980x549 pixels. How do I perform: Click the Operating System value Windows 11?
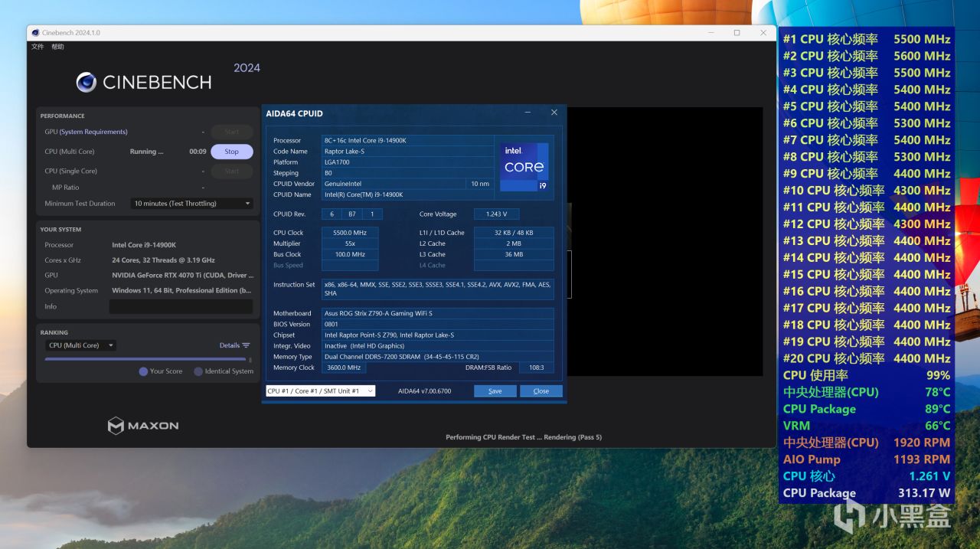[x=181, y=291]
